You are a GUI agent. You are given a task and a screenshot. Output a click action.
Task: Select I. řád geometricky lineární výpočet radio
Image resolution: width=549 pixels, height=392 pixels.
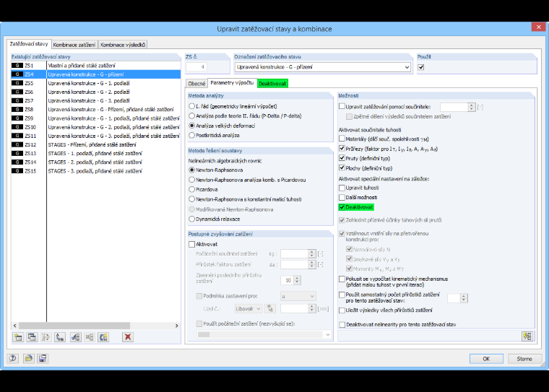pyautogui.click(x=191, y=106)
